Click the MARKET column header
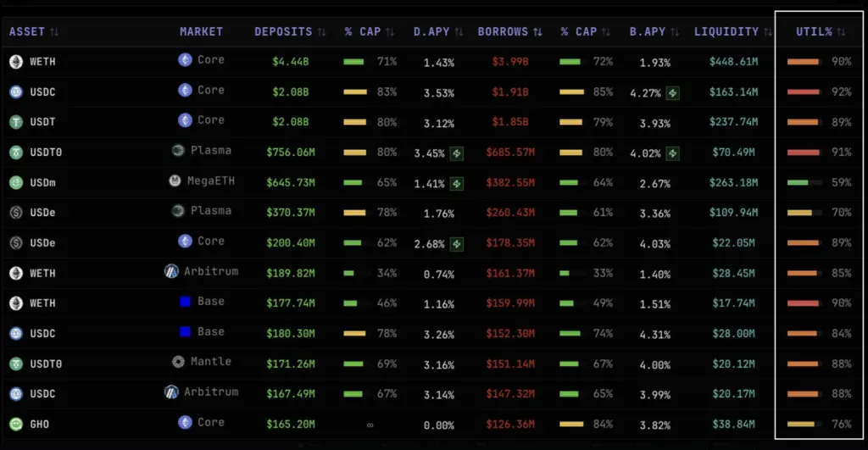Screen dimensions: 868x450 201,31
